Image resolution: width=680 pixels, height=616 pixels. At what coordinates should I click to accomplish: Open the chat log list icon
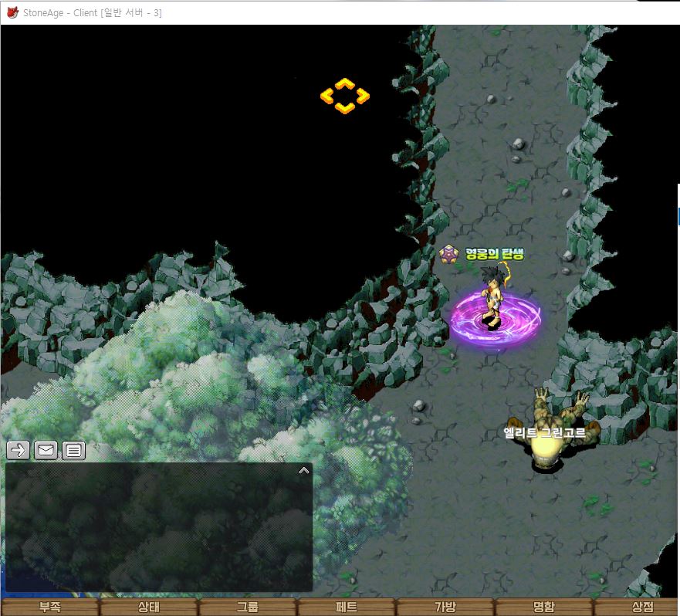click(73, 450)
